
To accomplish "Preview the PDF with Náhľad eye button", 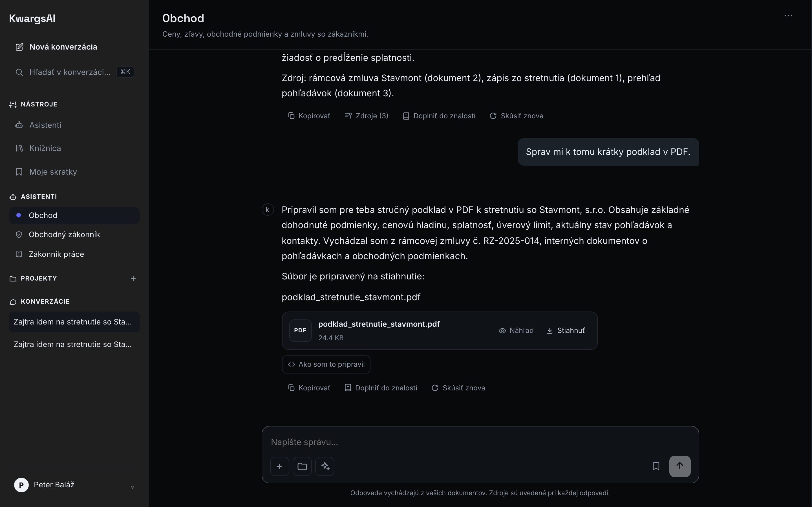I will click(x=516, y=331).
